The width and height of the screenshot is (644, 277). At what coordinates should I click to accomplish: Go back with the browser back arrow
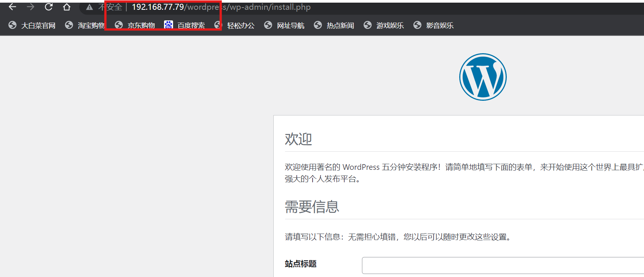12,7
